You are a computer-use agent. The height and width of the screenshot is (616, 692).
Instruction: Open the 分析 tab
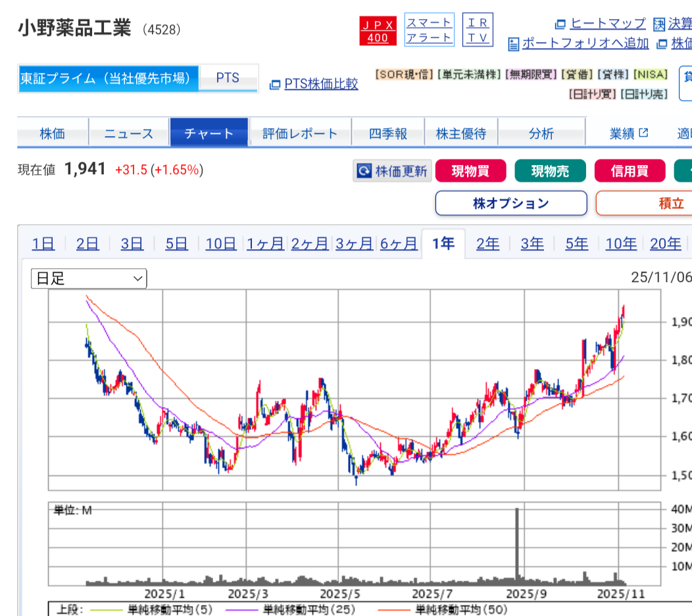pyautogui.click(x=541, y=132)
